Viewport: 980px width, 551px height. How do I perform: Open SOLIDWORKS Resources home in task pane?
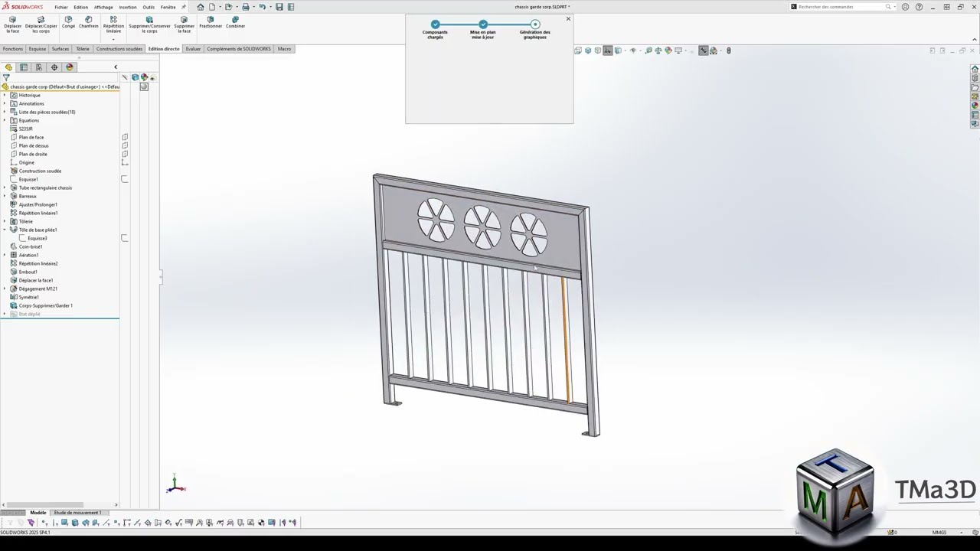coord(975,69)
